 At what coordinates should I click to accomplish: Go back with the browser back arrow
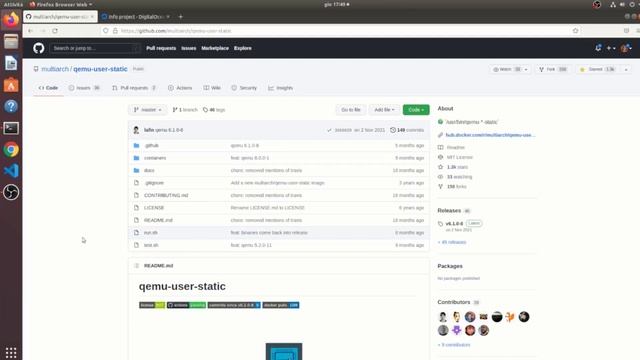31,31
